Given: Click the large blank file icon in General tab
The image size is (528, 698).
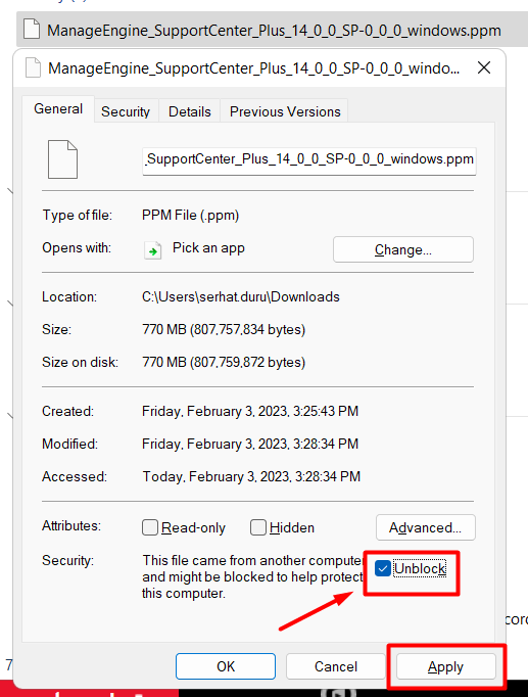Looking at the screenshot, I should coord(63,159).
